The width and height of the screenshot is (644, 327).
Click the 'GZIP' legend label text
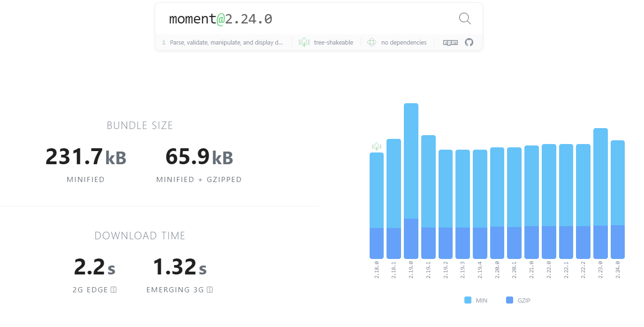524,301
